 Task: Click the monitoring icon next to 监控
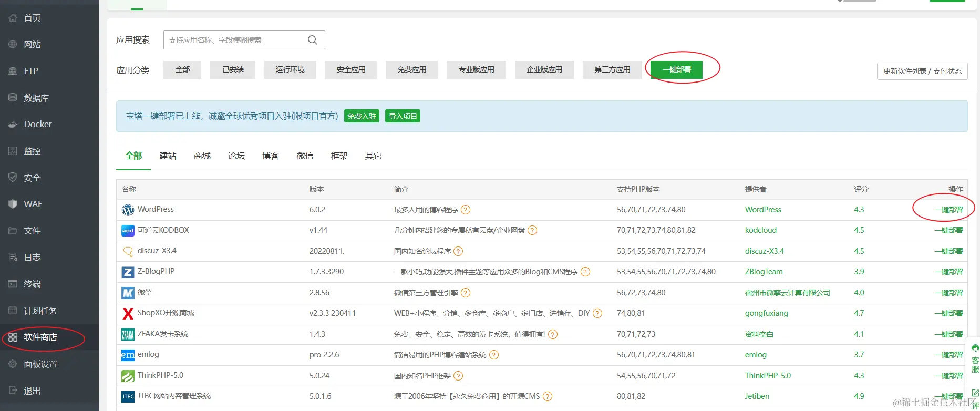click(x=13, y=151)
